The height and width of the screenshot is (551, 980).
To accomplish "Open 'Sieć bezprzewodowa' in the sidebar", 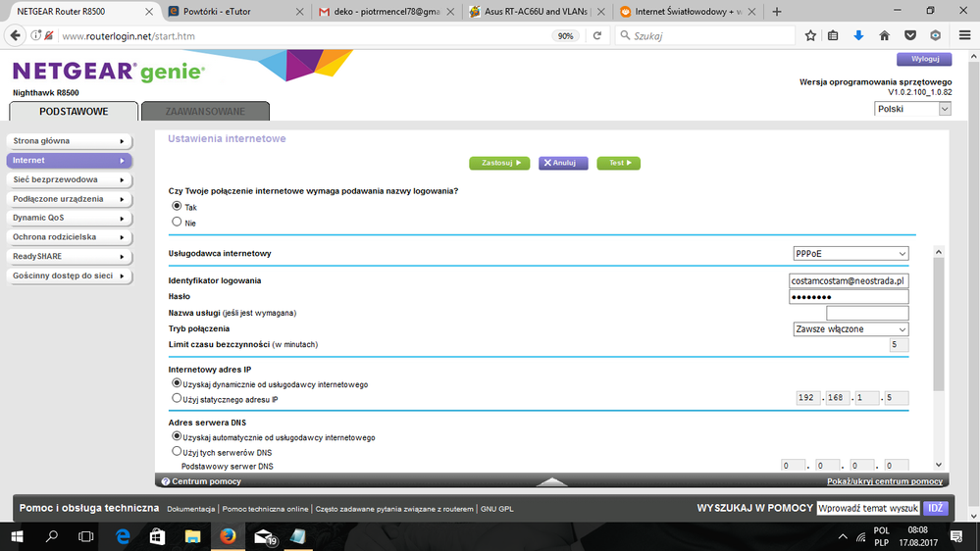I will pyautogui.click(x=68, y=179).
